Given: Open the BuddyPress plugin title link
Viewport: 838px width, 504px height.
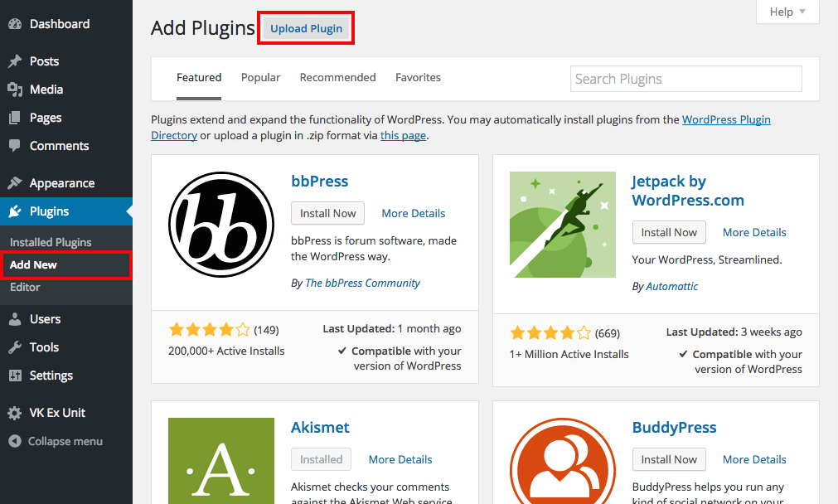Looking at the screenshot, I should click(x=675, y=428).
